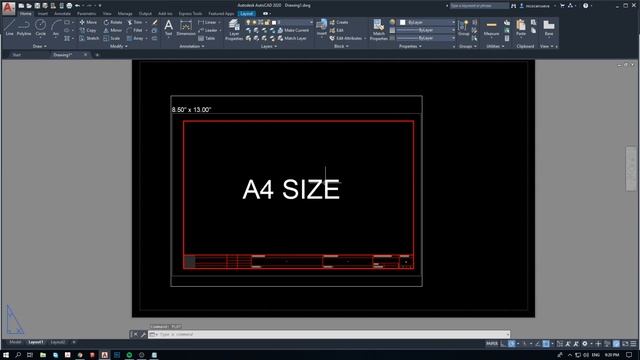Open the lineweight ByLayer dropdown
The height and width of the screenshot is (360, 640).
point(427,30)
